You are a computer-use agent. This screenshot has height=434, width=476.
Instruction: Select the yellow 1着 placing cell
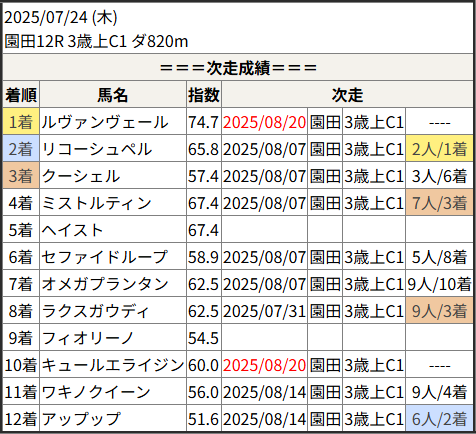(21, 121)
